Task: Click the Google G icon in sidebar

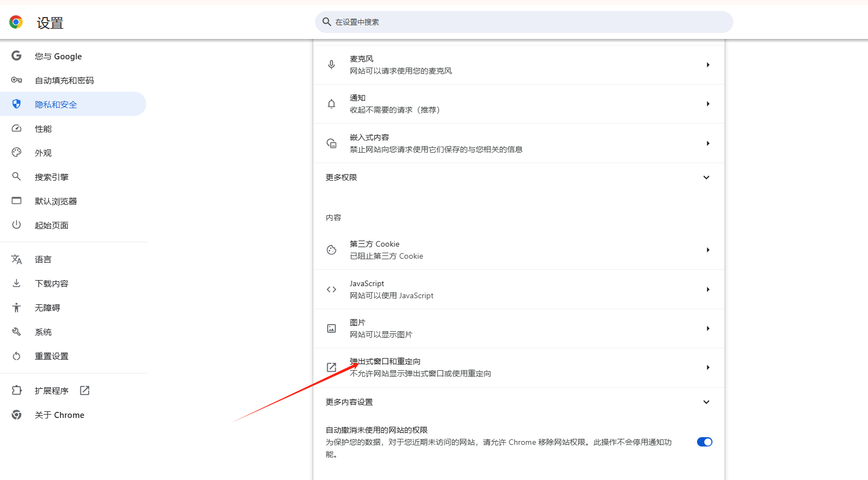Action: pos(16,56)
